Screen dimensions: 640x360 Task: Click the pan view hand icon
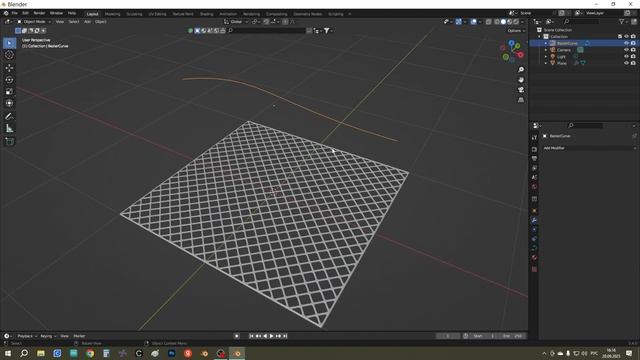(521, 80)
